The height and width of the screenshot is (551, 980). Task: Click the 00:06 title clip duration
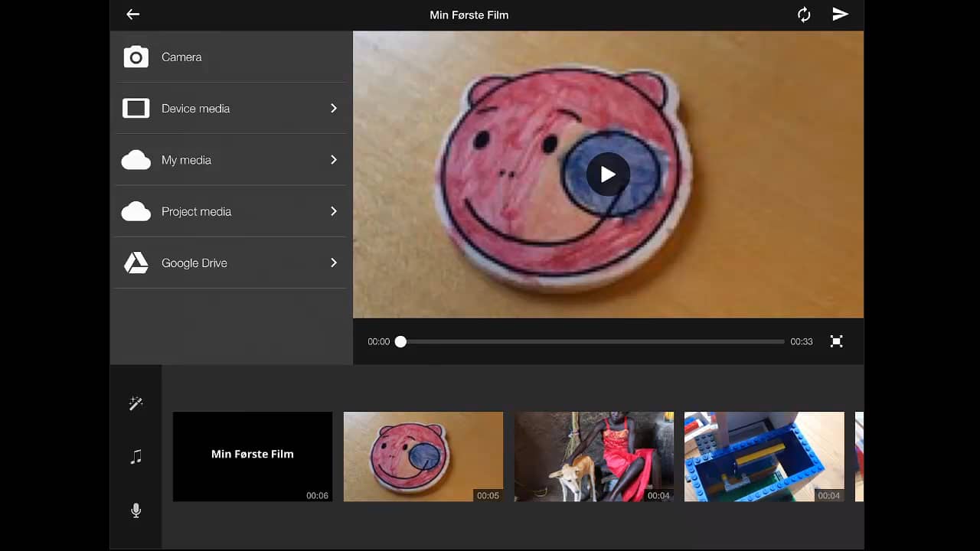pyautogui.click(x=318, y=495)
